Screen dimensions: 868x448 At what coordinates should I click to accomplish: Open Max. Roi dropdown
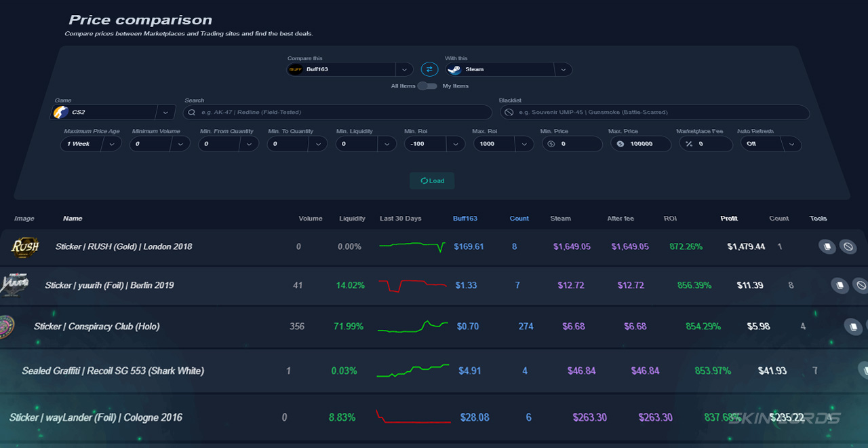tap(503, 144)
